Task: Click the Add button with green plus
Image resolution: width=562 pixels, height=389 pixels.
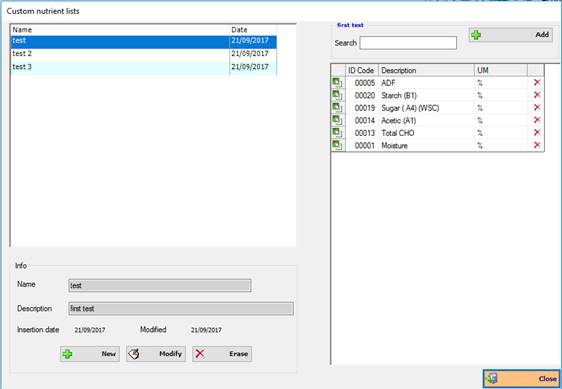Action: click(510, 35)
